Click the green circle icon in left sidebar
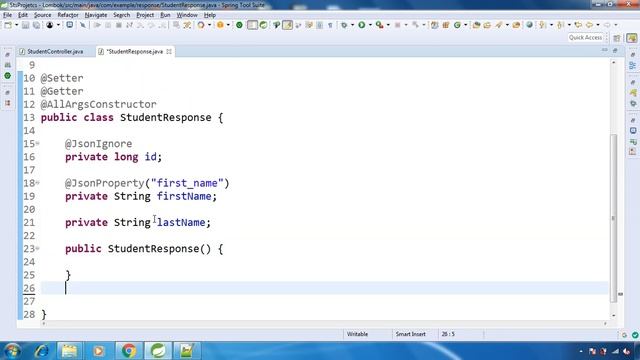This screenshot has width=640, height=360. pyautogui.click(x=7, y=76)
